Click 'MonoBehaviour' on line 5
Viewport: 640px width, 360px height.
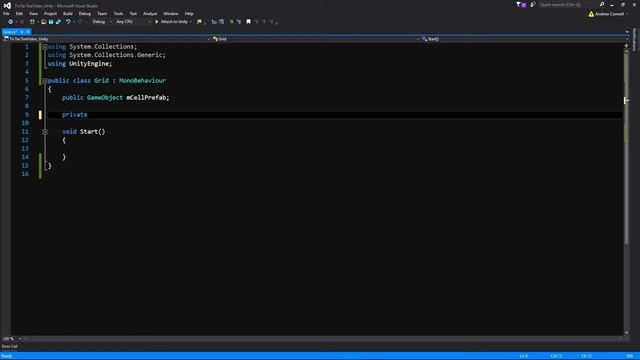(142, 81)
